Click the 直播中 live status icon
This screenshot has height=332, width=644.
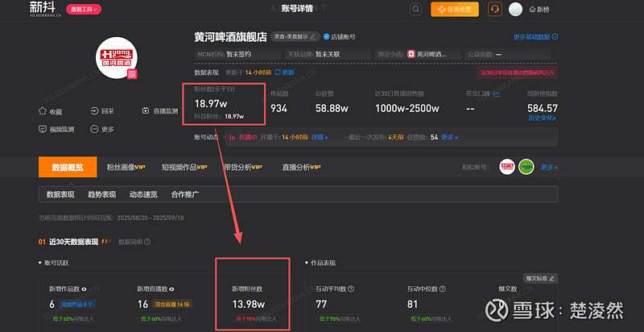(232, 137)
